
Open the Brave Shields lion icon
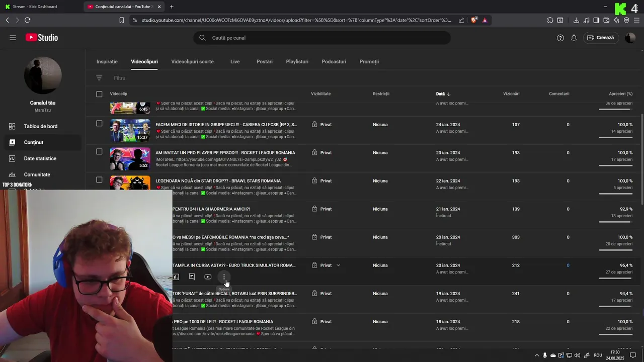pos(474,20)
